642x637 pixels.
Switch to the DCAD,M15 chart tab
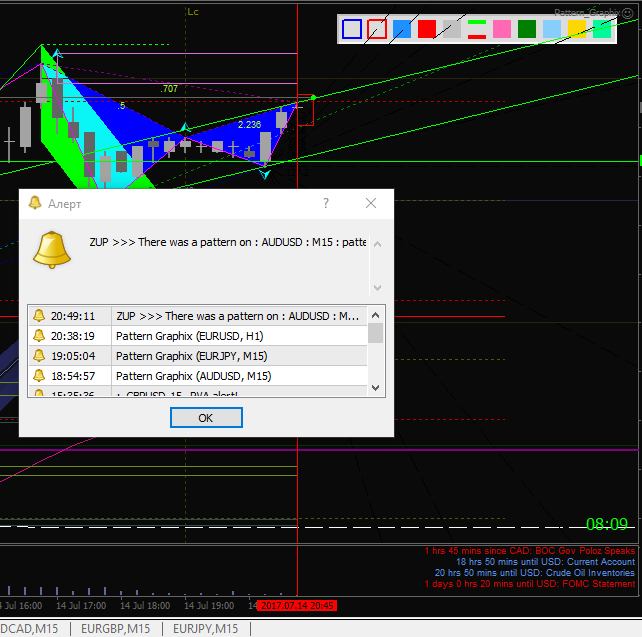click(x=29, y=629)
